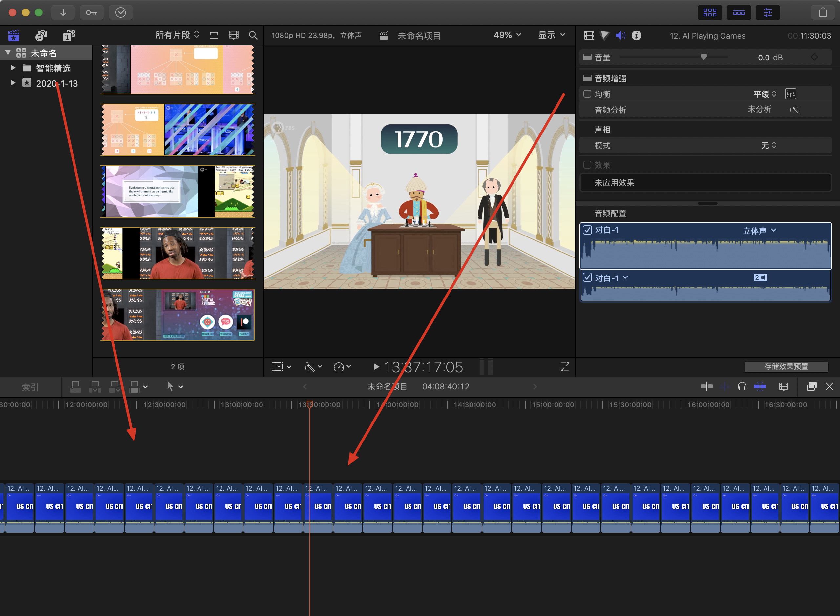Image resolution: width=840 pixels, height=616 pixels.
Task: Click the 存储效果预置 button
Action: click(786, 366)
